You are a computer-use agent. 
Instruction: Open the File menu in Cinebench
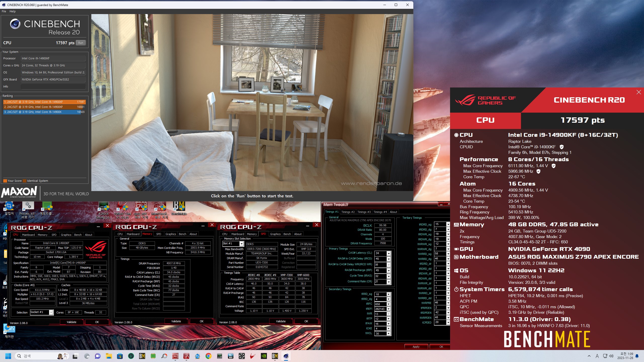tap(4, 11)
